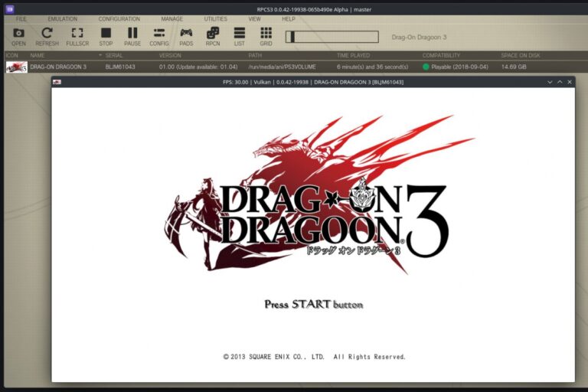This screenshot has width=588, height=392.
Task: Open the View menu
Action: tap(254, 18)
